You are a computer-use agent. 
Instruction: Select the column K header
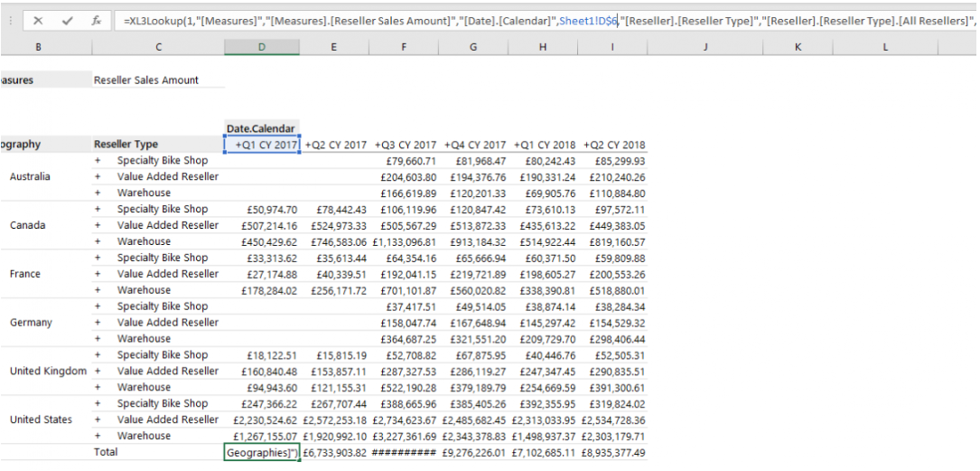(x=798, y=46)
